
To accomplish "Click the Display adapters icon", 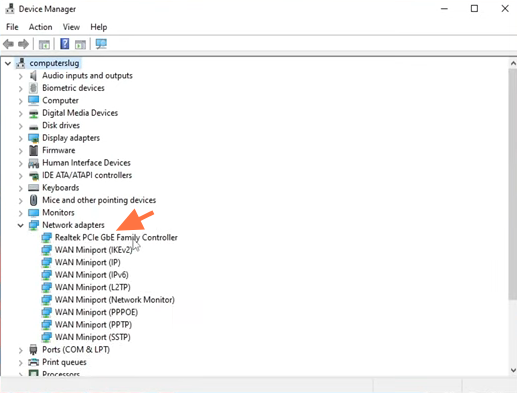I will (34, 138).
